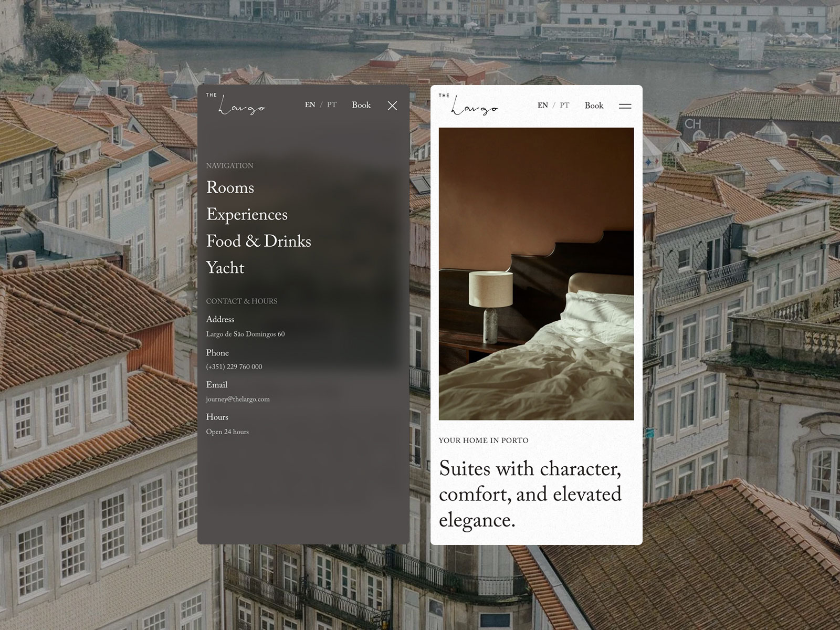Open the hamburger menu on the white page
Screen dimensions: 840x630
pyautogui.click(x=625, y=106)
